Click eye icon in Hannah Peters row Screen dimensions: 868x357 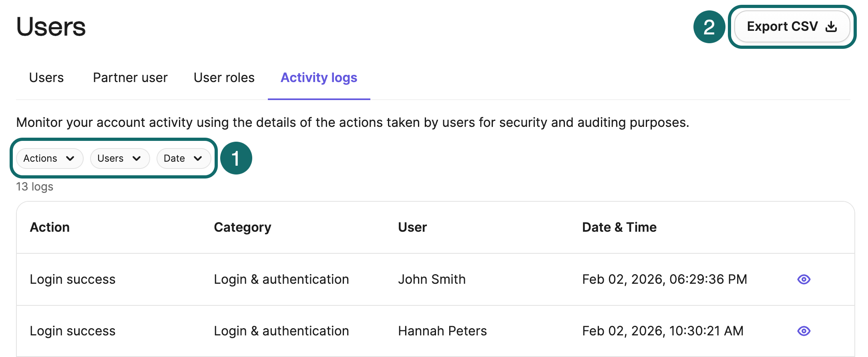[x=804, y=331]
